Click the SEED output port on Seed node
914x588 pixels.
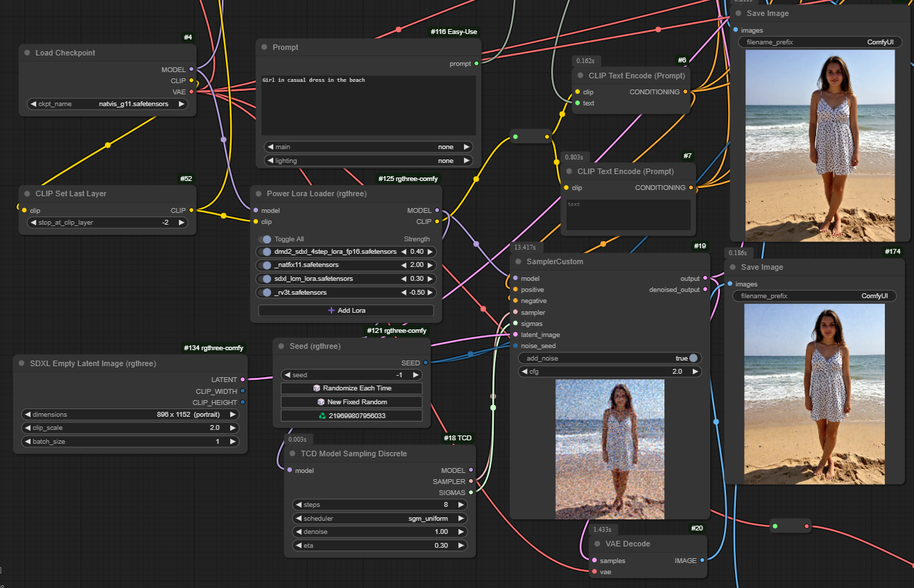tap(425, 363)
